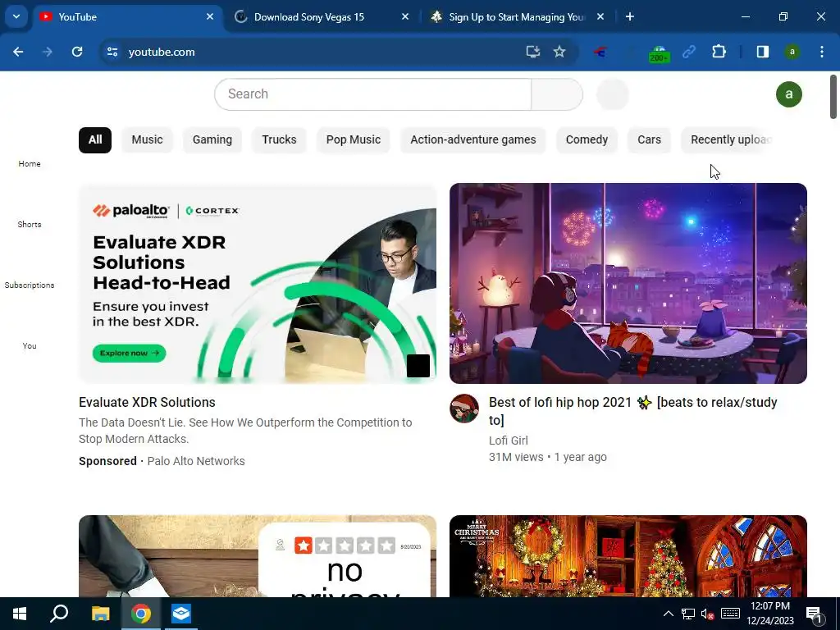The width and height of the screenshot is (840, 630).
Task: Open site information icon beside youtube.com
Action: pyautogui.click(x=112, y=52)
